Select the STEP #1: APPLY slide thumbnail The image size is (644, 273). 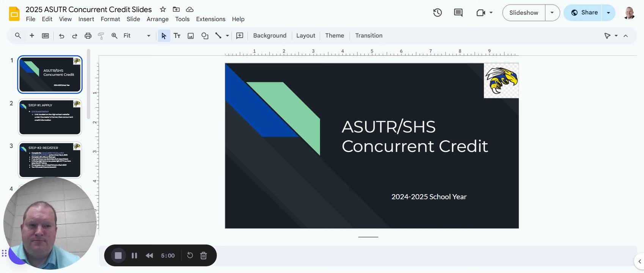50,117
